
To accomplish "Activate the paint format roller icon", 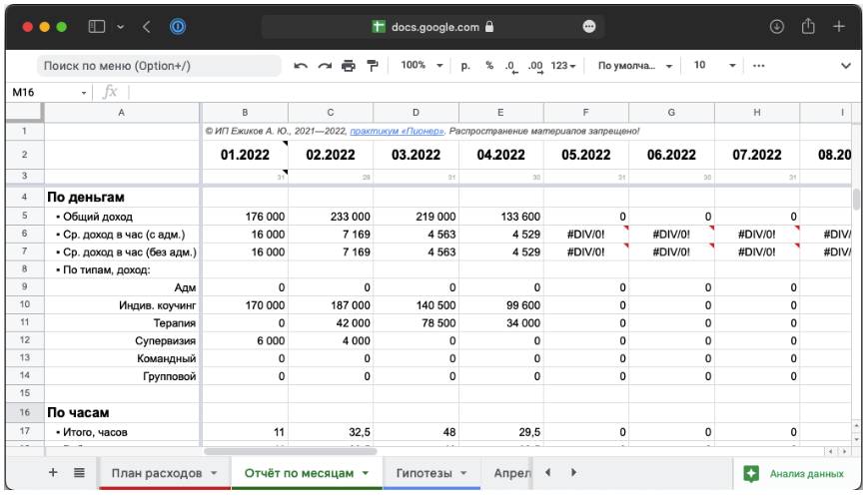I will point(373,66).
